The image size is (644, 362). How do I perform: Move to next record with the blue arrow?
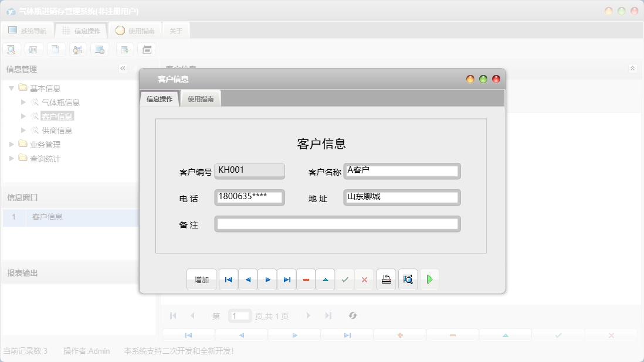coord(267,279)
